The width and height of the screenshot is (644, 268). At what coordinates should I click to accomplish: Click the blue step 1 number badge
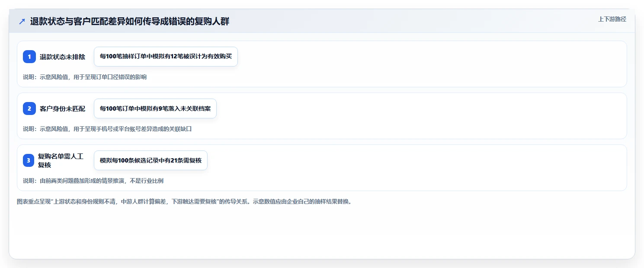point(29,57)
